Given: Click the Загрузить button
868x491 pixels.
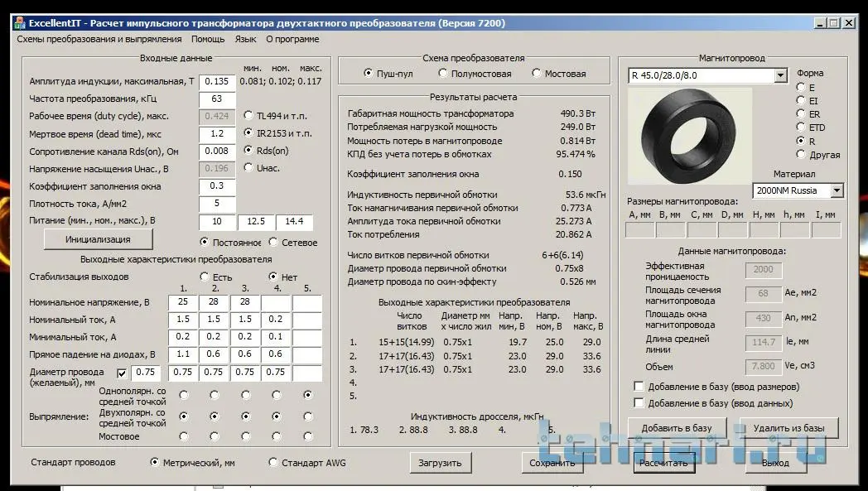Looking at the screenshot, I should tap(440, 463).
